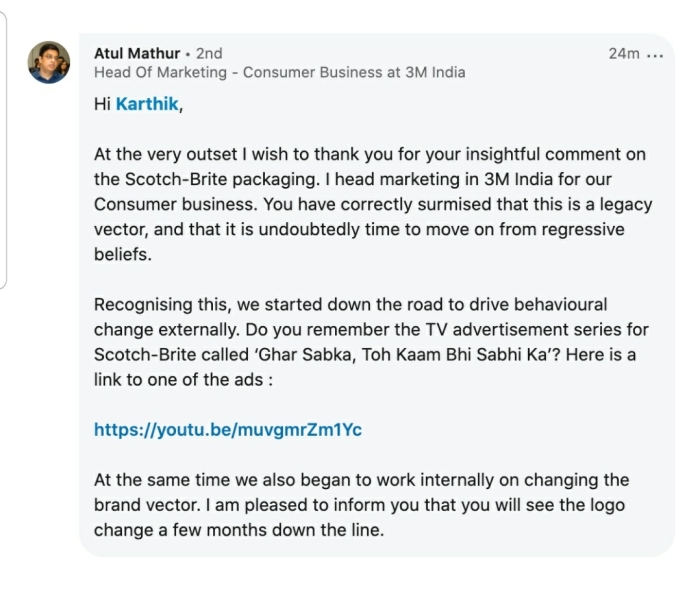Click 'change a few months down the line'

click(239, 530)
